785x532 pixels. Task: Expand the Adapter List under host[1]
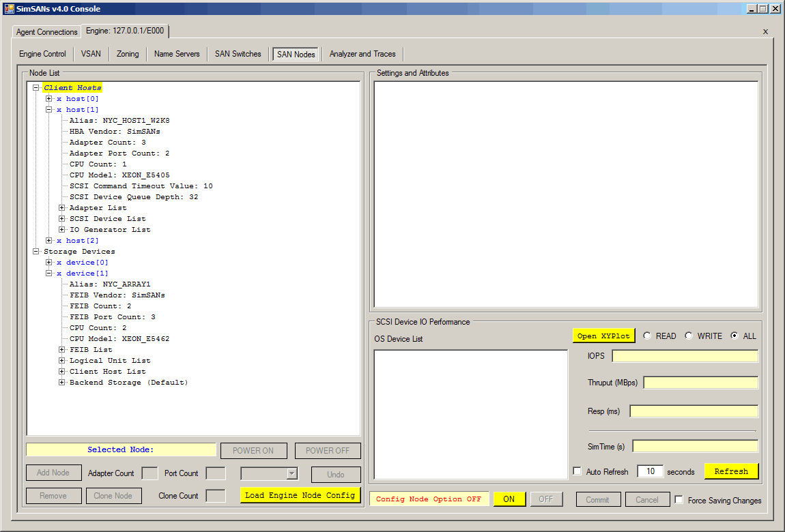(x=62, y=208)
